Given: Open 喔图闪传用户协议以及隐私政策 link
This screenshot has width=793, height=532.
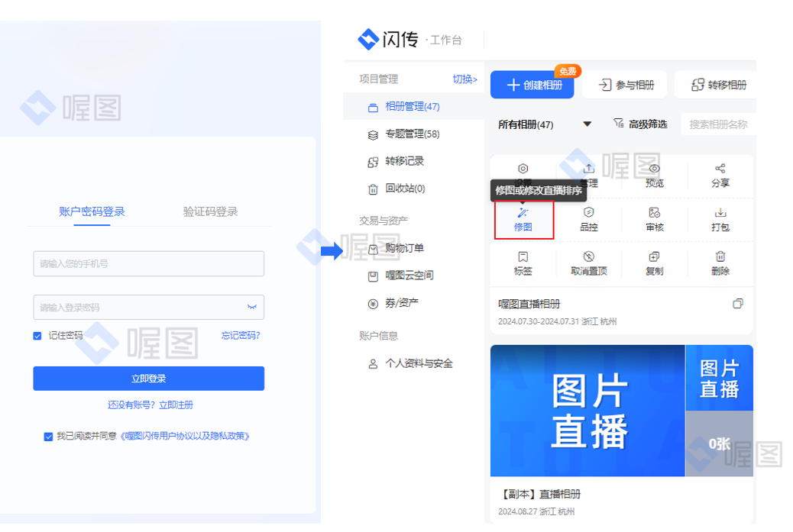Looking at the screenshot, I should (x=185, y=436).
